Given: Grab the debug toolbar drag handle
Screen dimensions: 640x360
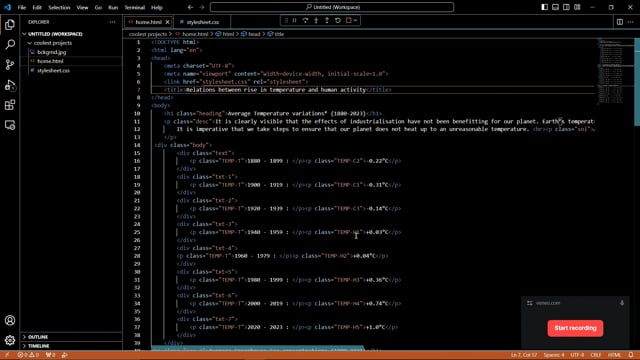Looking at the screenshot, I should click(286, 20).
